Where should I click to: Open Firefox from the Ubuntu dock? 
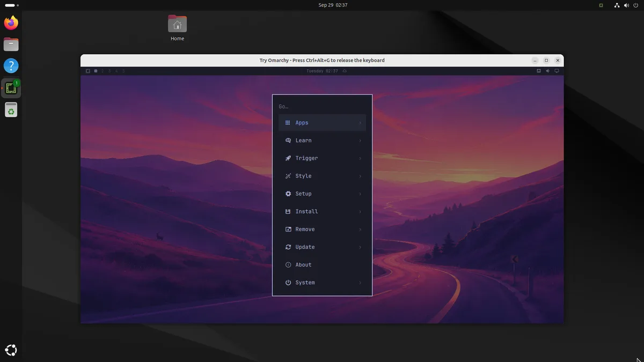pos(11,23)
